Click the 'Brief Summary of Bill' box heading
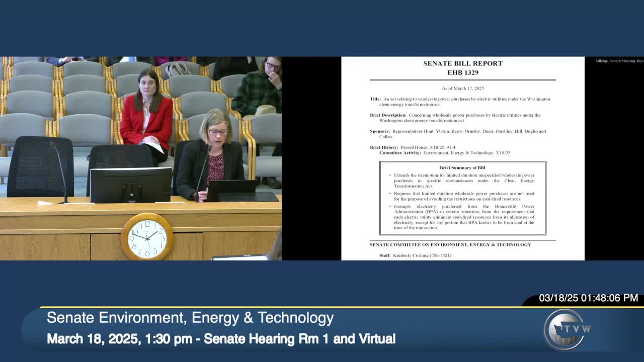Screen dimensions: 644x362 click(x=462, y=167)
